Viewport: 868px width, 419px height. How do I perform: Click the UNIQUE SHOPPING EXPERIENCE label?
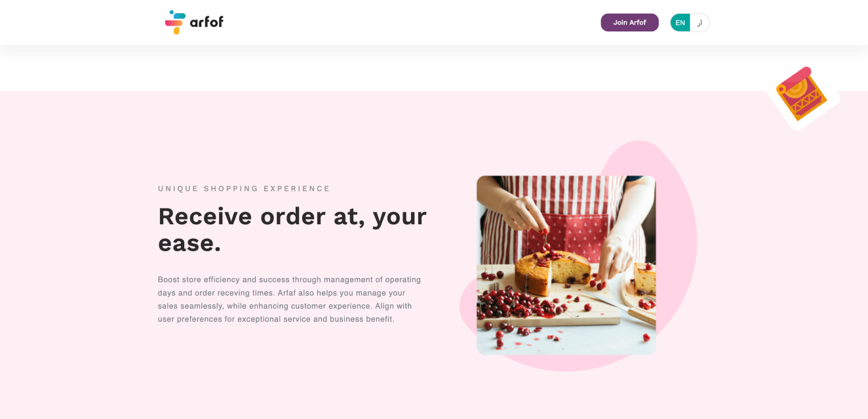coord(244,189)
